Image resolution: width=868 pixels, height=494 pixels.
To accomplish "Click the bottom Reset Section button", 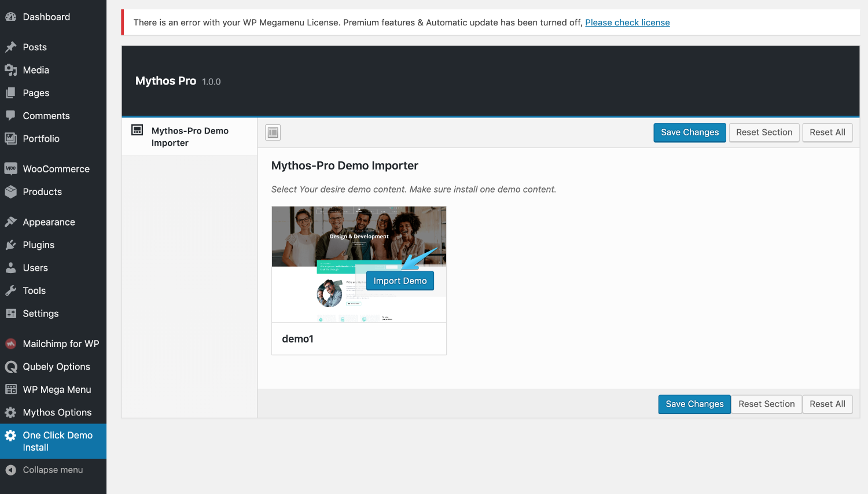I will point(767,404).
